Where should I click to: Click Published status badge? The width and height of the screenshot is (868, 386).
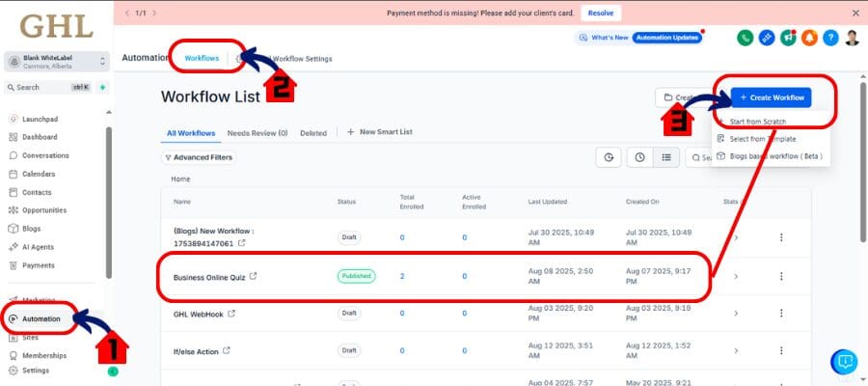pos(357,276)
